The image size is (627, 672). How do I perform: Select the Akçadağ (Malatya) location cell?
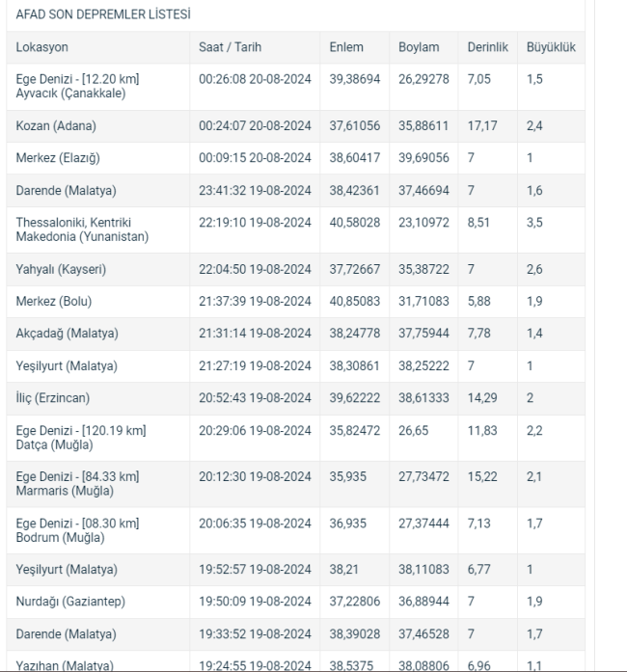click(98, 334)
